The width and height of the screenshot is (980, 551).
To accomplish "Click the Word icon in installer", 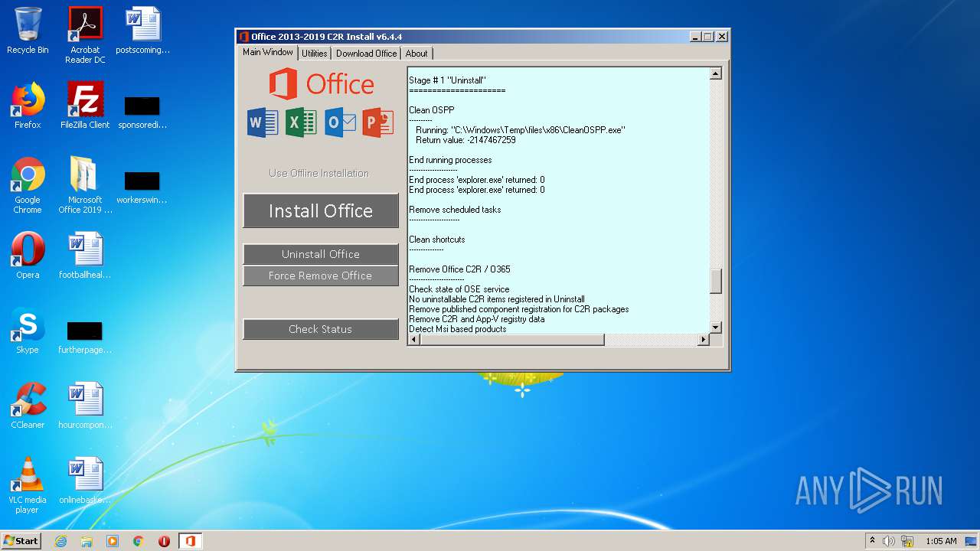I will 263,122.
